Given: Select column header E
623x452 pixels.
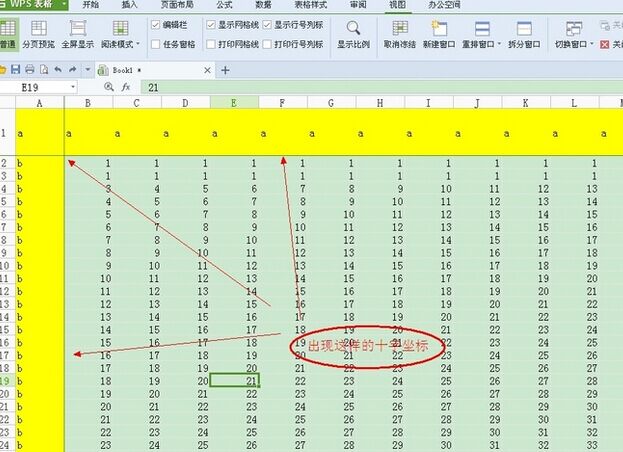Looking at the screenshot, I should (234, 103).
